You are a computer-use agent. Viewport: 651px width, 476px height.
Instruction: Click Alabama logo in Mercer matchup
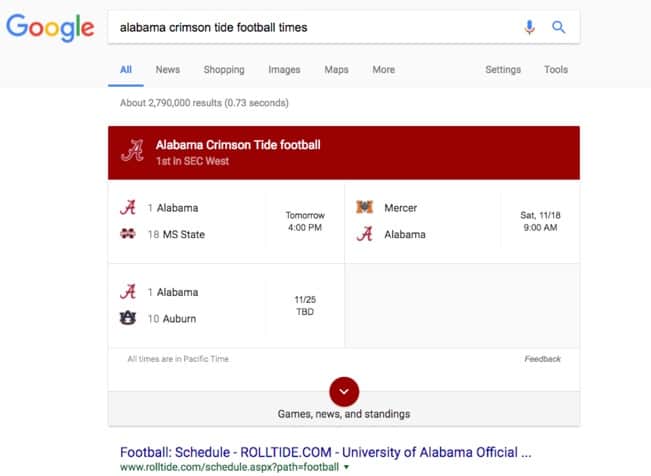pyautogui.click(x=365, y=234)
